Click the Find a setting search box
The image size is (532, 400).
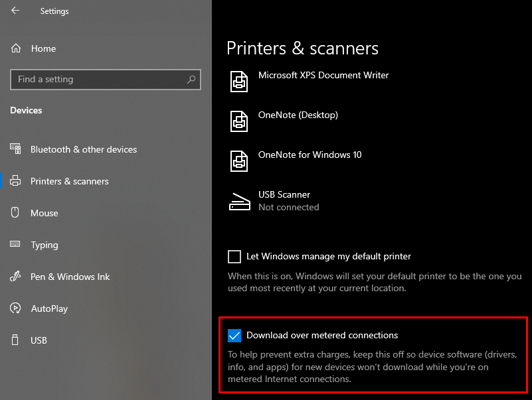[106, 80]
